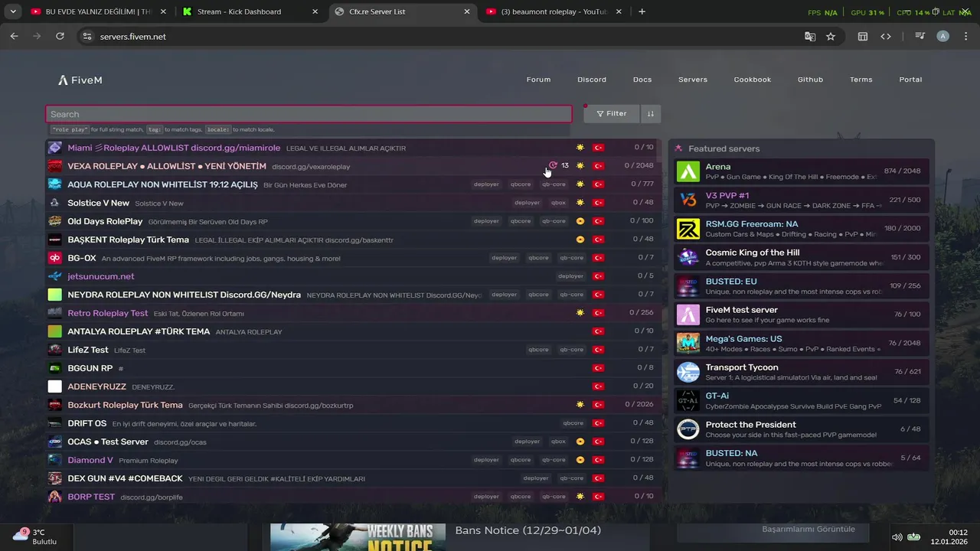Image resolution: width=980 pixels, height=551 pixels.
Task: Click the boost timer icon on VEXA row
Action: [553, 165]
